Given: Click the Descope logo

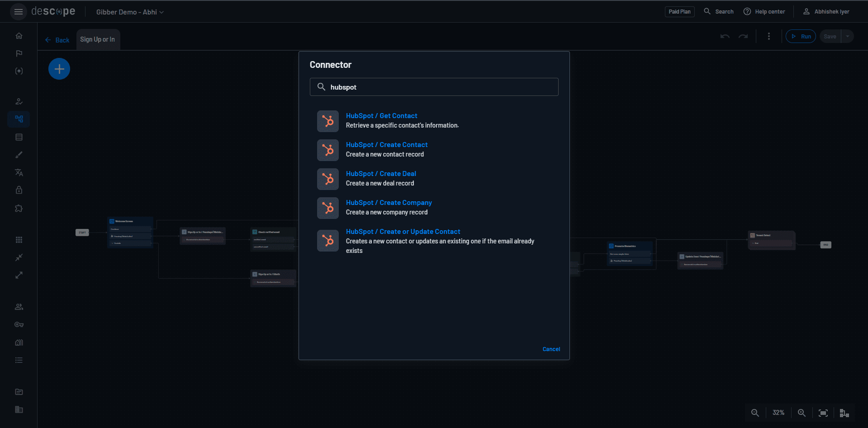Looking at the screenshot, I should pyautogui.click(x=53, y=11).
